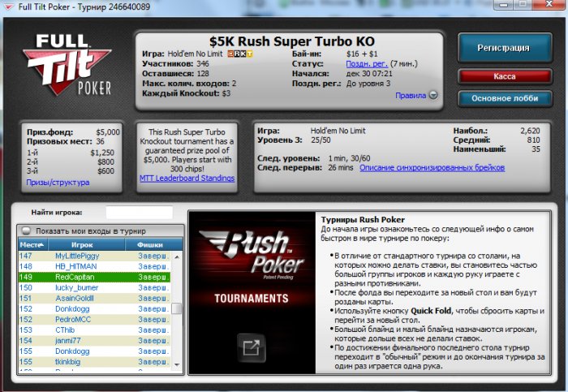Click player list scroll up arrow

pyautogui.click(x=177, y=256)
